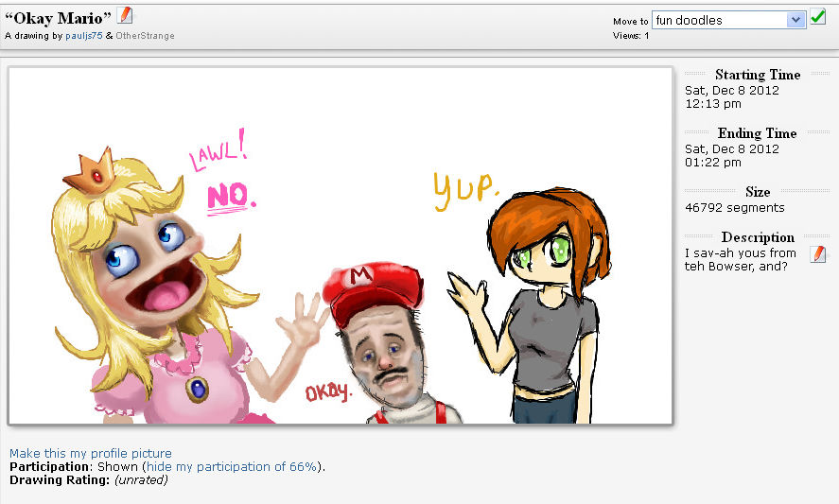Click the "Size" heading
This screenshot has width=839, height=504.
click(x=758, y=192)
